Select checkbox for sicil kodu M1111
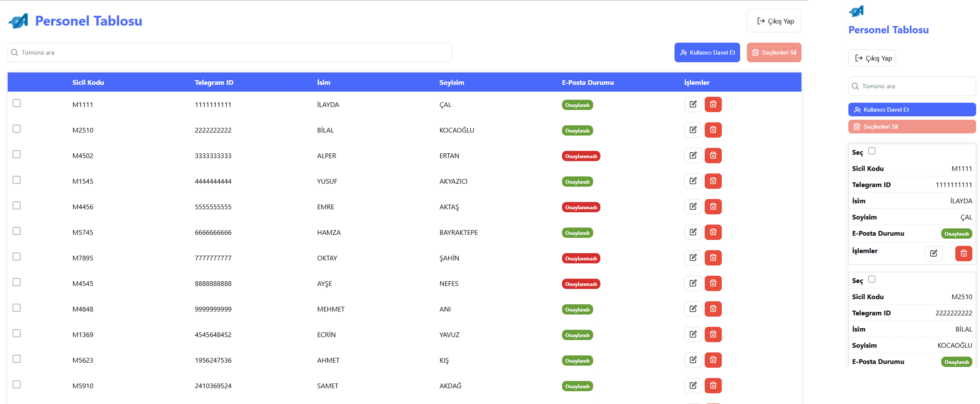This screenshot has height=404, width=980. (x=16, y=103)
